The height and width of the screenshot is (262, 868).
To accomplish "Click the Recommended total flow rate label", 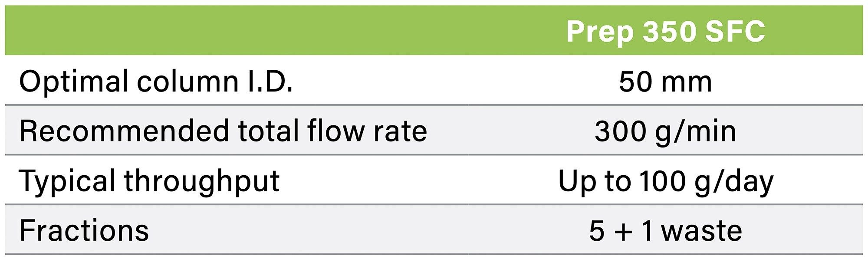I will click(223, 131).
